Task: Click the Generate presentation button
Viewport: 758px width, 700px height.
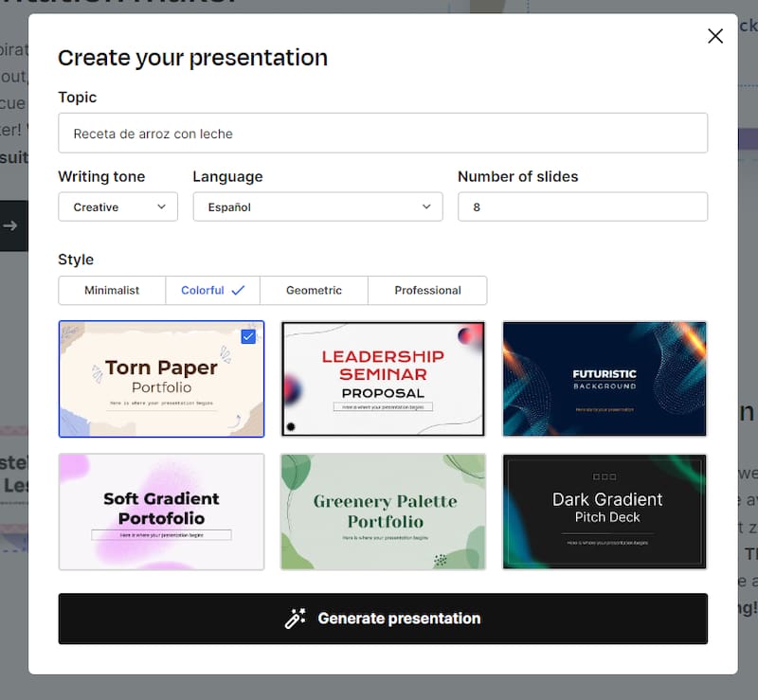Action: point(383,619)
